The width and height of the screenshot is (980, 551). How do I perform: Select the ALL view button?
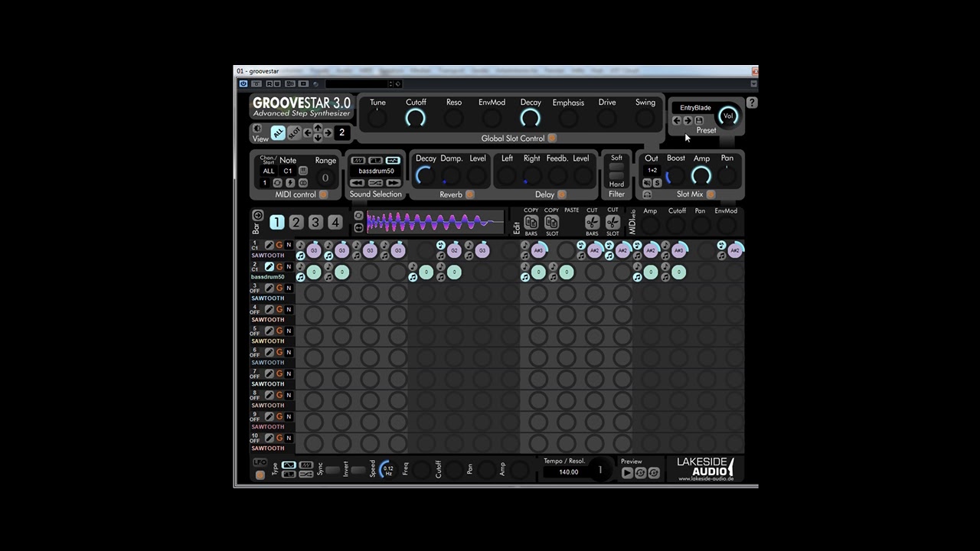point(278,133)
